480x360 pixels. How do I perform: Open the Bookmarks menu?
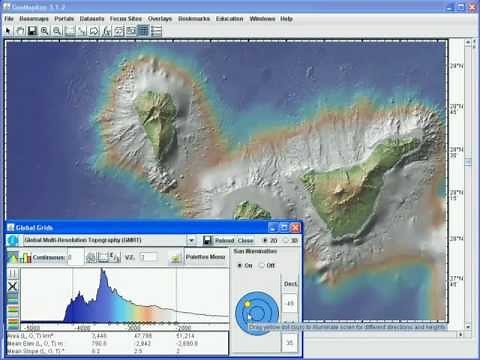pyautogui.click(x=194, y=19)
